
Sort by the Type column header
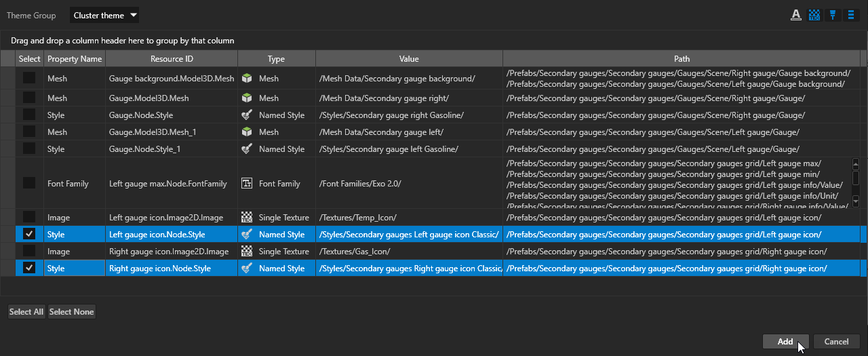tap(276, 59)
